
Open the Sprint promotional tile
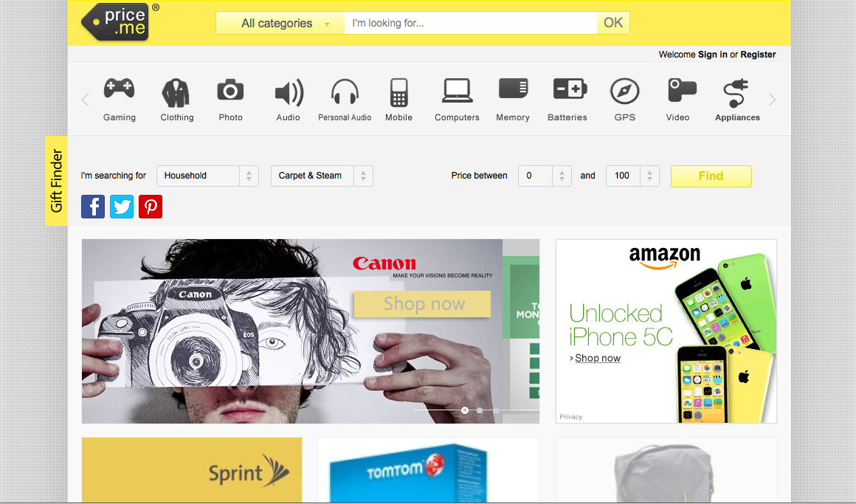(x=192, y=470)
